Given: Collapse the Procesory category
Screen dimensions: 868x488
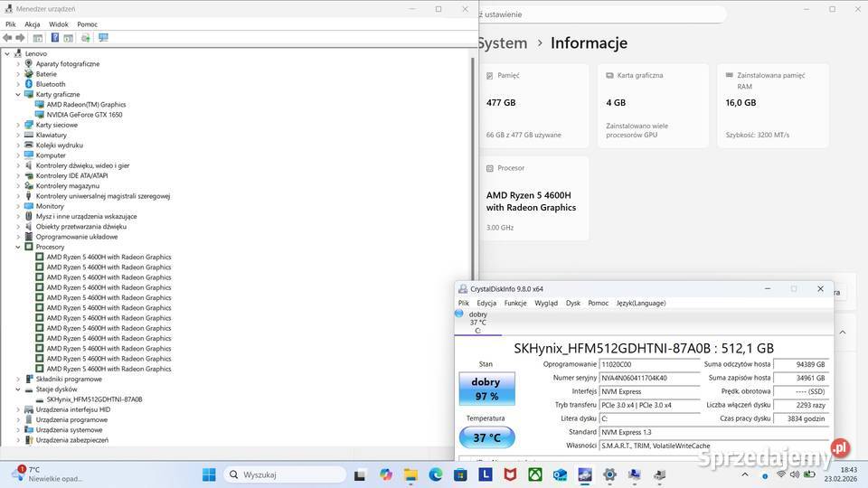Looking at the screenshot, I should click(18, 248).
